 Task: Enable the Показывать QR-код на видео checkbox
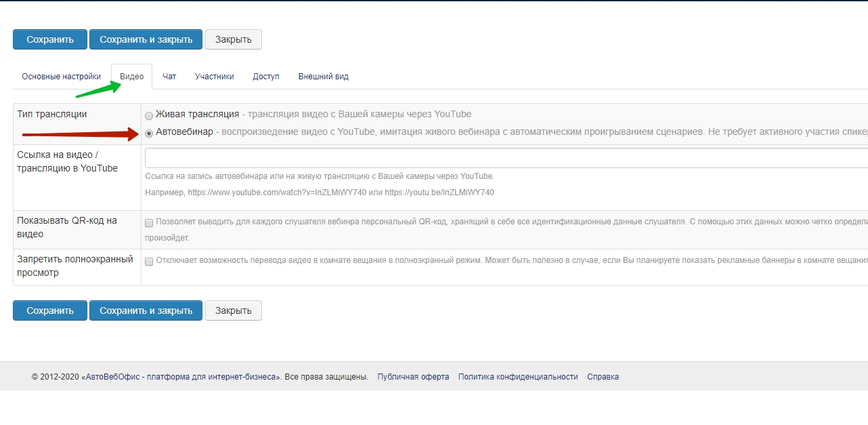click(149, 222)
